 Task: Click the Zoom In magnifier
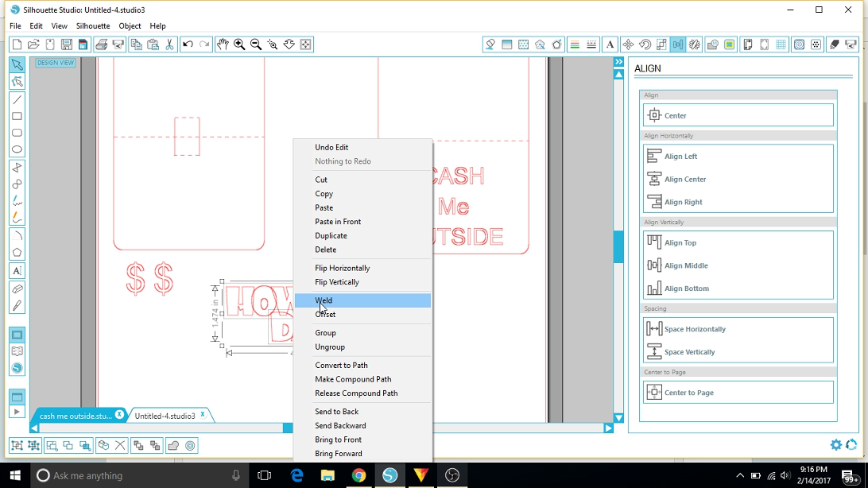239,45
